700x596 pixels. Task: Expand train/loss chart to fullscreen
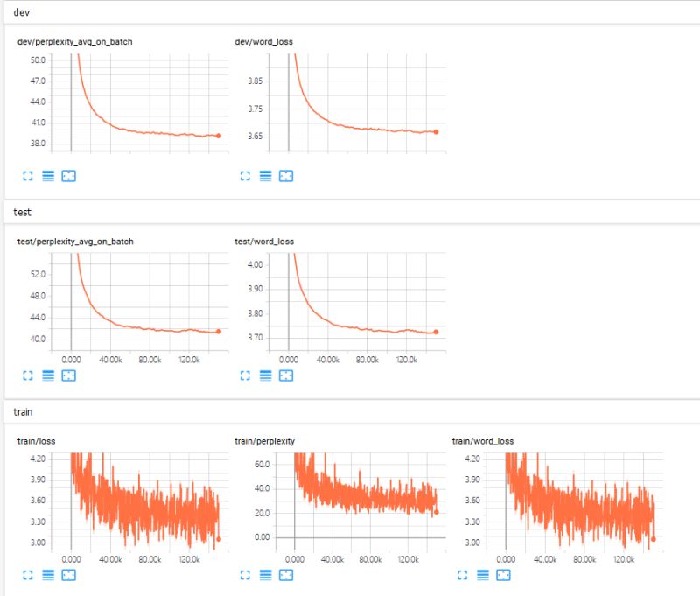pos(27,574)
